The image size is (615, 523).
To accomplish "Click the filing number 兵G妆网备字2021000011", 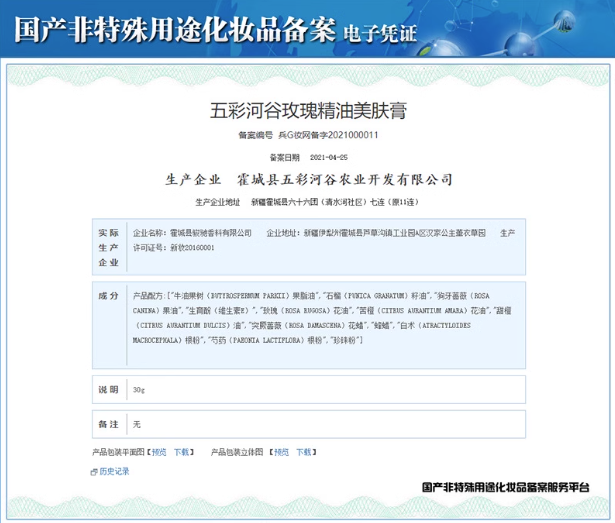I will [328, 135].
